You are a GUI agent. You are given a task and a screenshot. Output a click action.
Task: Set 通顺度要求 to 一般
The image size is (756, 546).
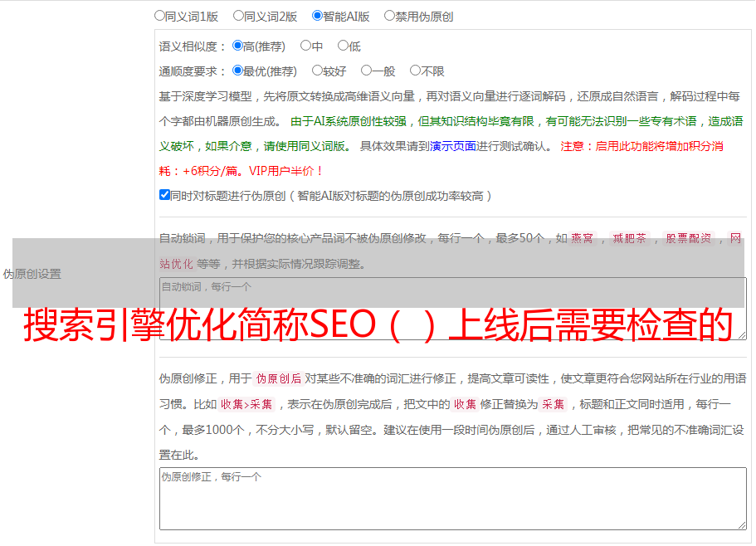tap(366, 71)
